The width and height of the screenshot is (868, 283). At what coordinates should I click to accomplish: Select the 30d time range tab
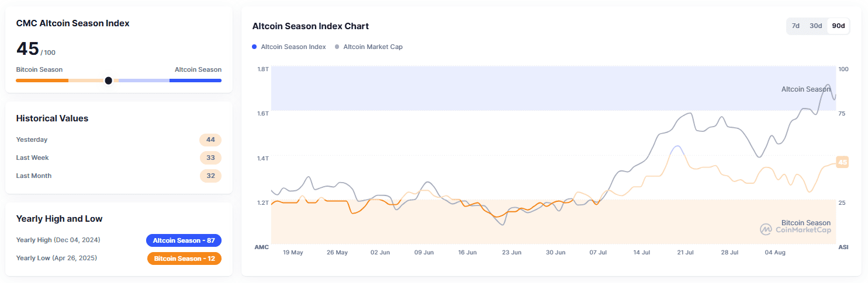[x=815, y=26]
